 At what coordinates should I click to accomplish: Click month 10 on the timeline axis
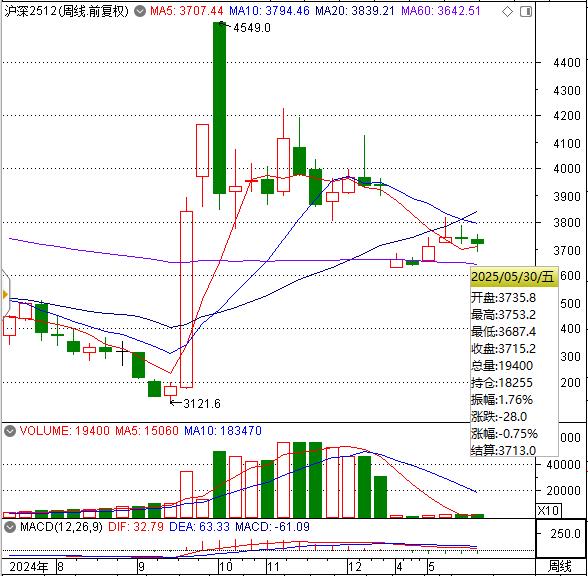(x=225, y=566)
